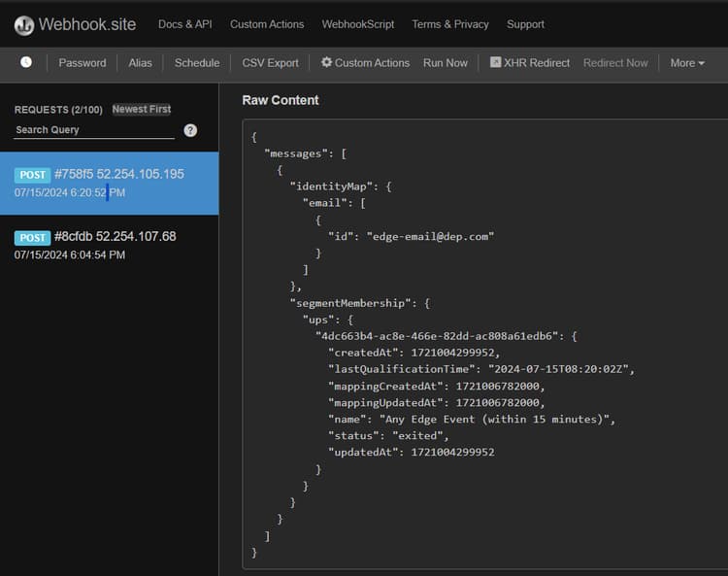
Task: Open the Docs & API link
Action: (184, 24)
